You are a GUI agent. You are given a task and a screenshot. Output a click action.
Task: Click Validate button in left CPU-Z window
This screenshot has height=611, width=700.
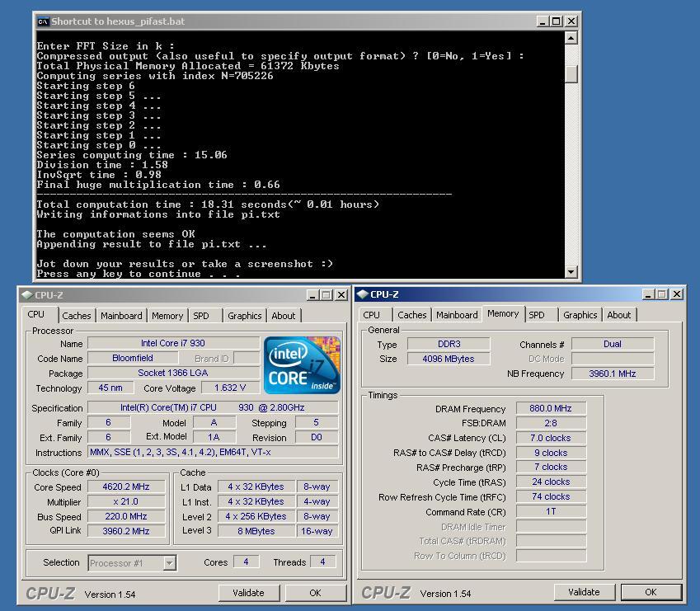point(249,593)
